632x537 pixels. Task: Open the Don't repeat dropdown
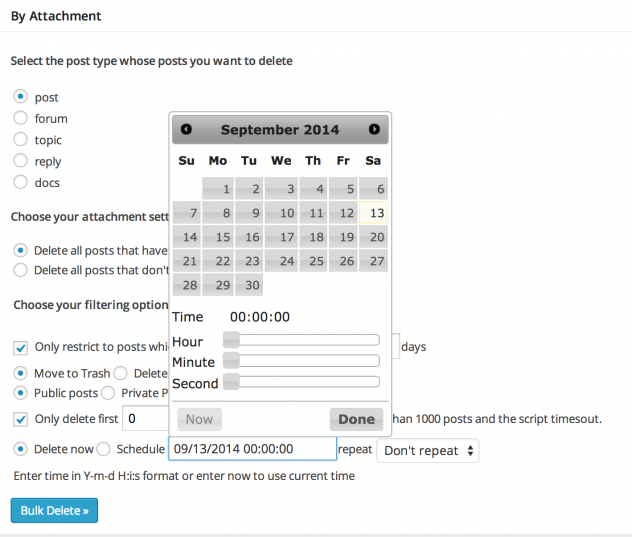coord(428,450)
